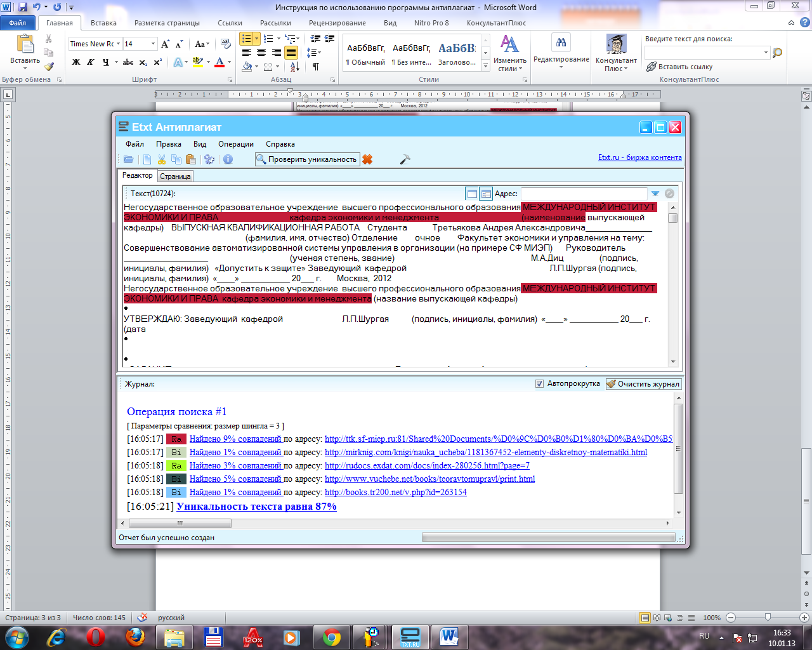Open Etxt settings gears icon
Viewport: 812px width, 650px height.
click(209, 159)
